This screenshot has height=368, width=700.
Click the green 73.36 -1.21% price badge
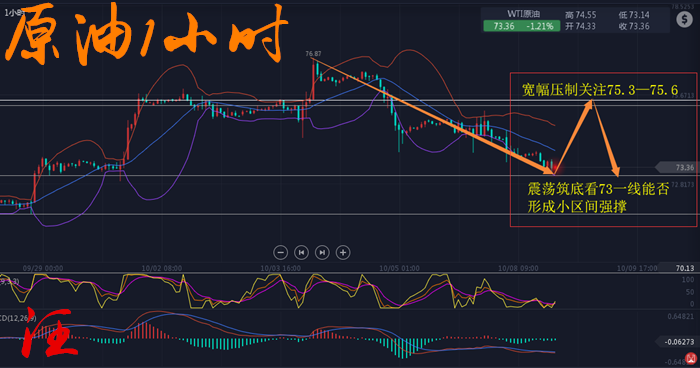click(x=521, y=26)
